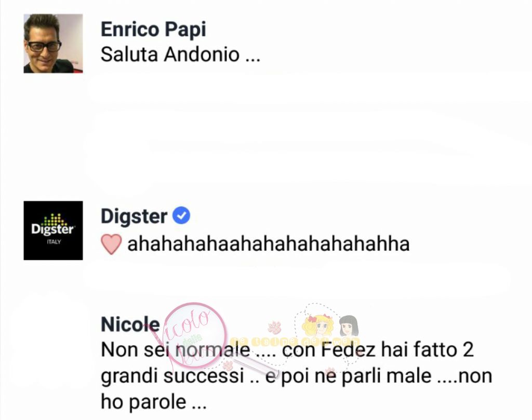This screenshot has height=420, width=532.
Task: Click the pink paw print beside blonde cartoon
Action: 274,327
